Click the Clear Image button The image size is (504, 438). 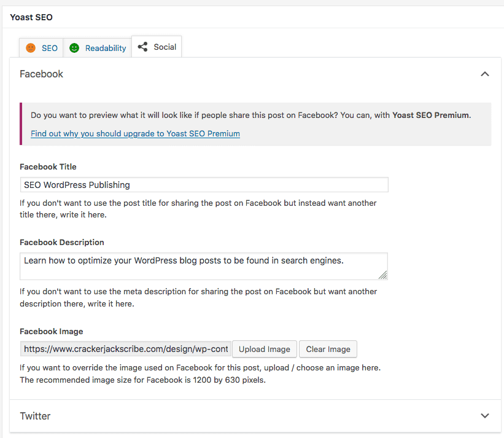point(328,349)
